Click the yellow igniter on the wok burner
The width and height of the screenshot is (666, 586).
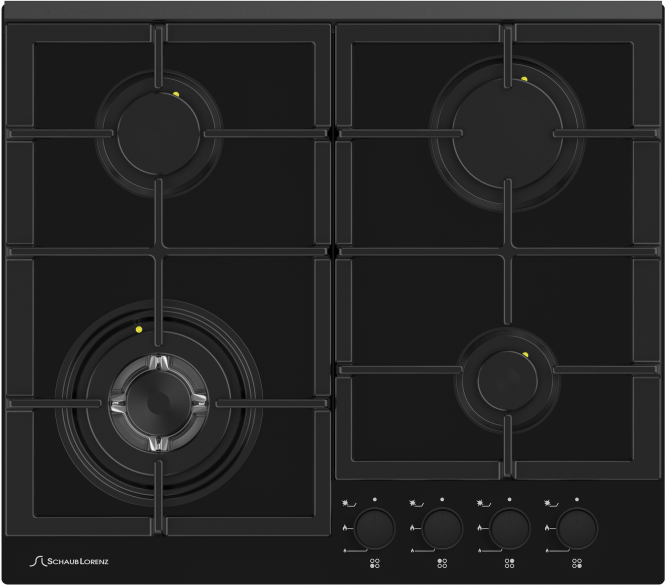pyautogui.click(x=139, y=326)
